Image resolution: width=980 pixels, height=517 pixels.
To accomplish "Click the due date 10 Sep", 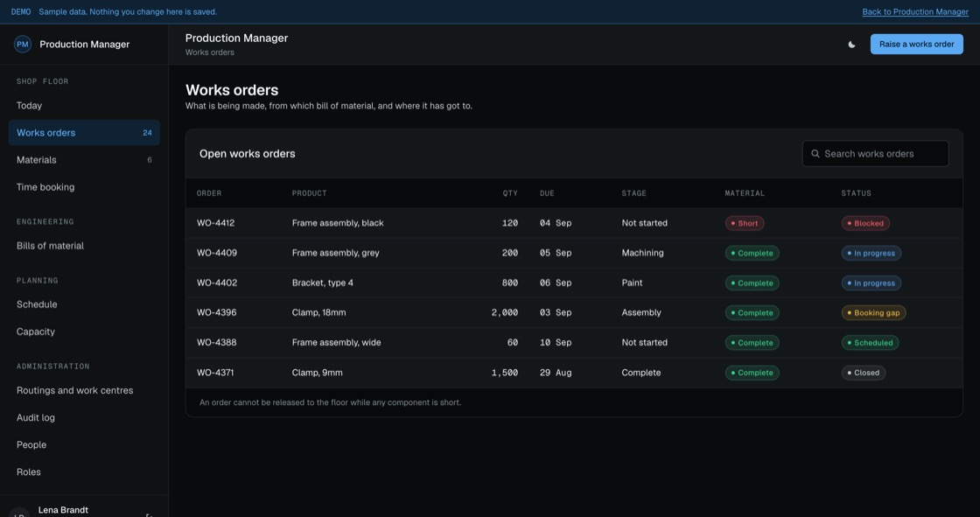I will coord(556,343).
